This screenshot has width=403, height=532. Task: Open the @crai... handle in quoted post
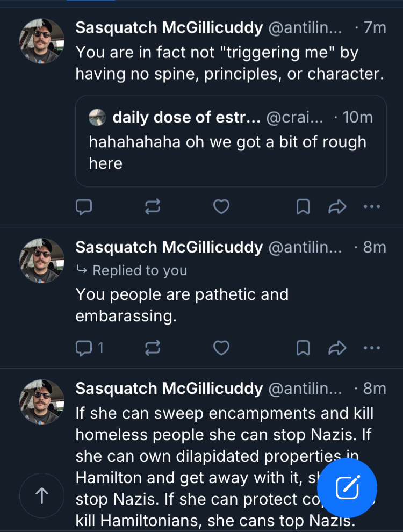tap(295, 117)
